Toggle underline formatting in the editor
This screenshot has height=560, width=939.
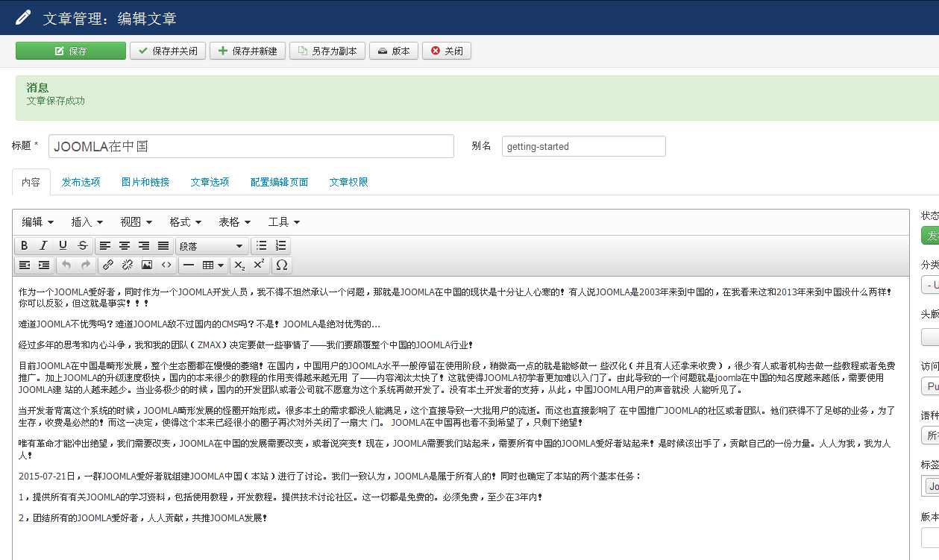click(63, 246)
